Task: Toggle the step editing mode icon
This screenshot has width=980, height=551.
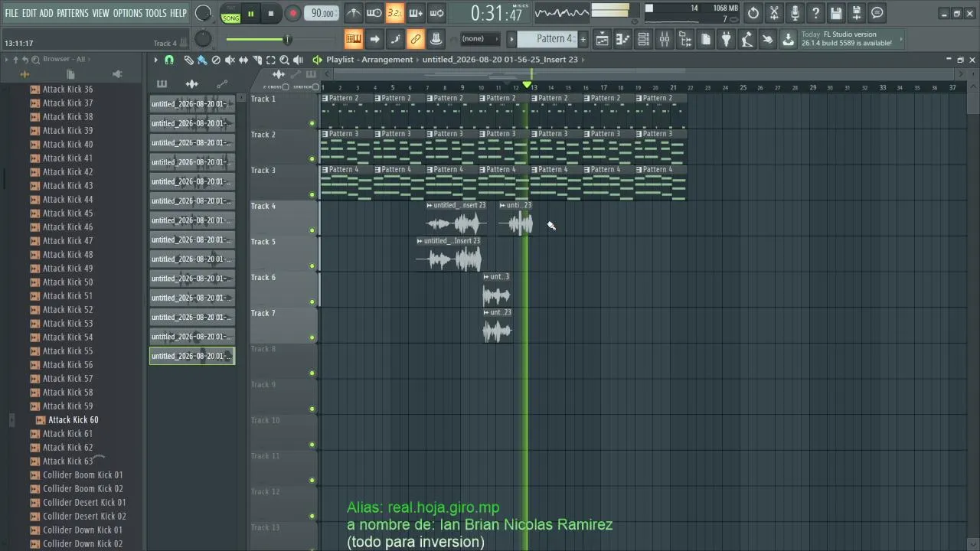Action: [x=395, y=39]
